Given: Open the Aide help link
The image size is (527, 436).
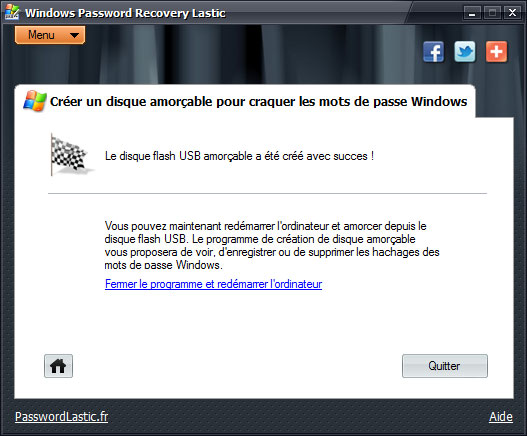Looking at the screenshot, I should (501, 417).
